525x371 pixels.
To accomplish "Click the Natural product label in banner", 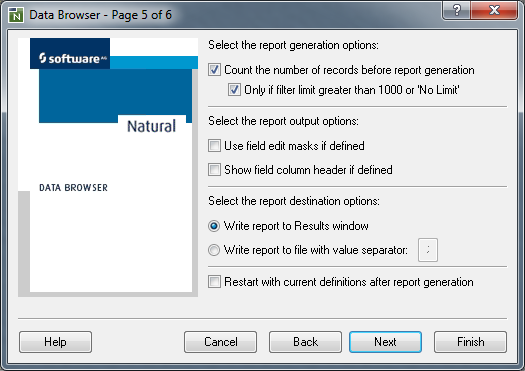I will 152,126.
